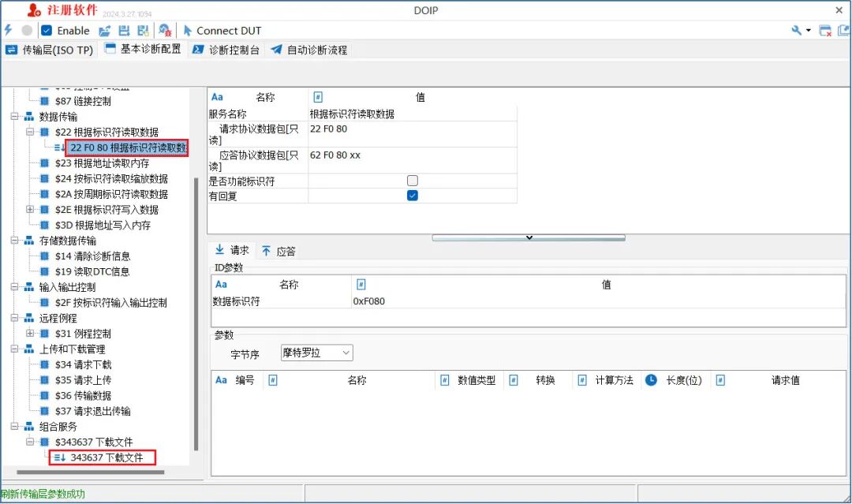
Task: Click the Save toolbar icon
Action: point(125,30)
